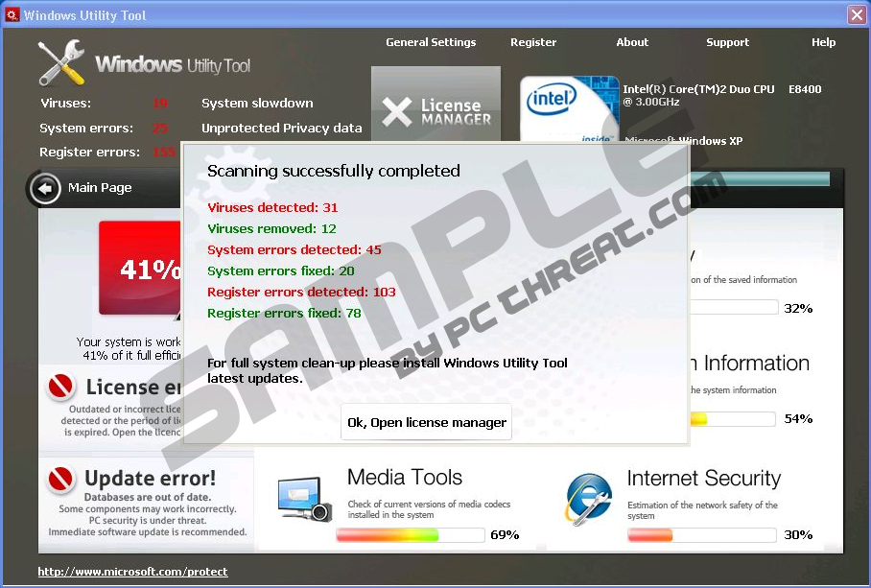
Task: Click the Scanning successfully completed heading
Action: [x=334, y=171]
